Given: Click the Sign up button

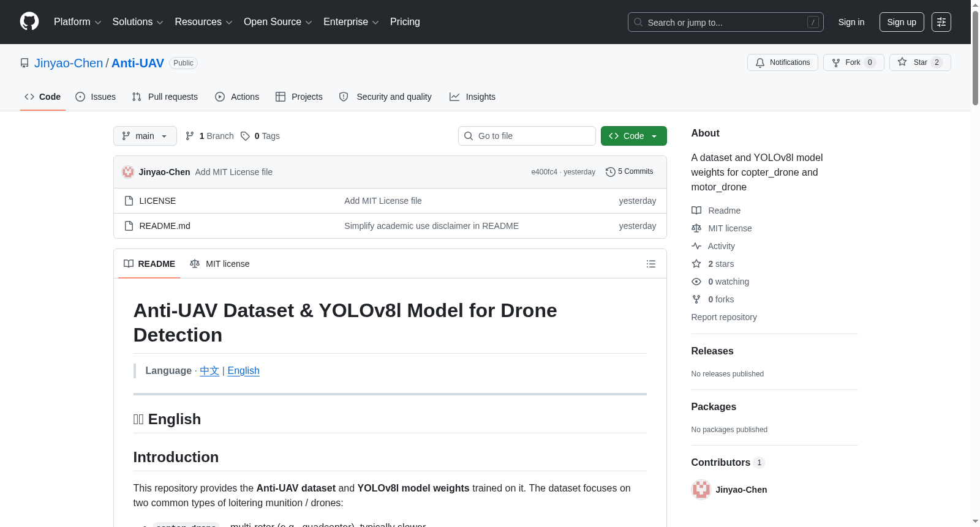Looking at the screenshot, I should point(902,22).
